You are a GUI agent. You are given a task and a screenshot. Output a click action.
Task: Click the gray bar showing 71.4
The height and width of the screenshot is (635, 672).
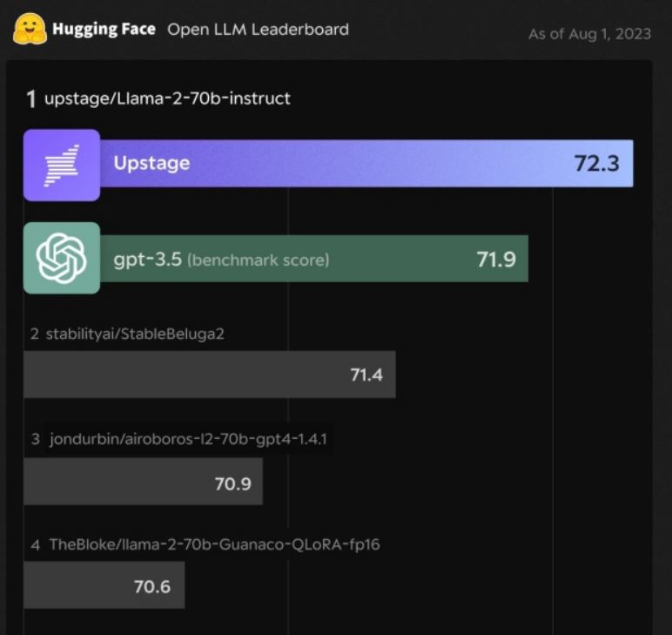(210, 375)
